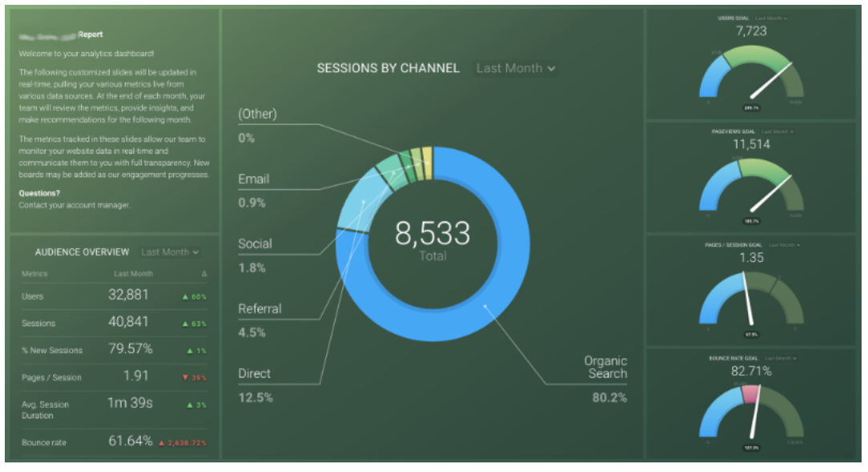
Task: Open the Users Goal Last Month dropdown
Action: tap(771, 18)
